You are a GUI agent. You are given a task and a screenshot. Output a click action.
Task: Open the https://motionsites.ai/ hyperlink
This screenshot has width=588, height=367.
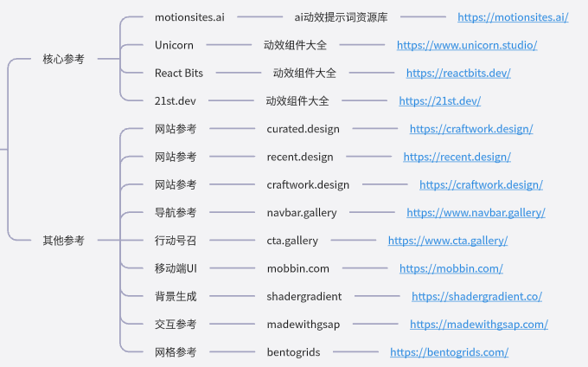click(513, 17)
